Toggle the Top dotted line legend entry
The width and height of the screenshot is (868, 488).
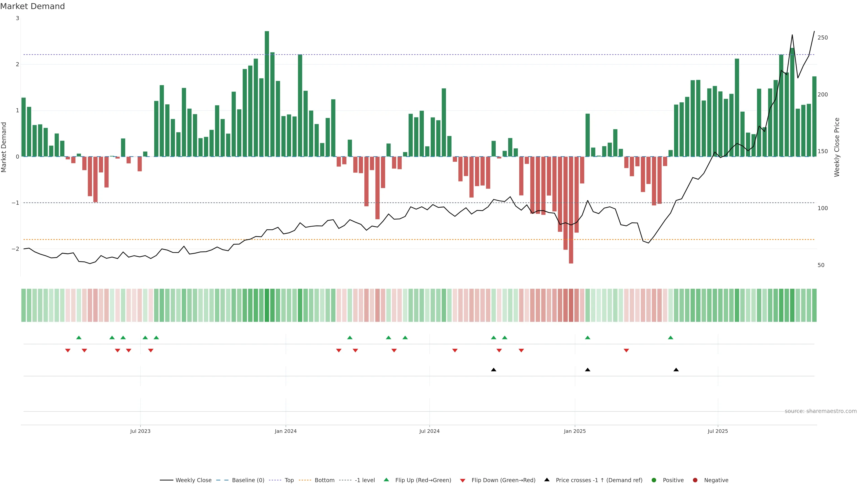coord(289,480)
